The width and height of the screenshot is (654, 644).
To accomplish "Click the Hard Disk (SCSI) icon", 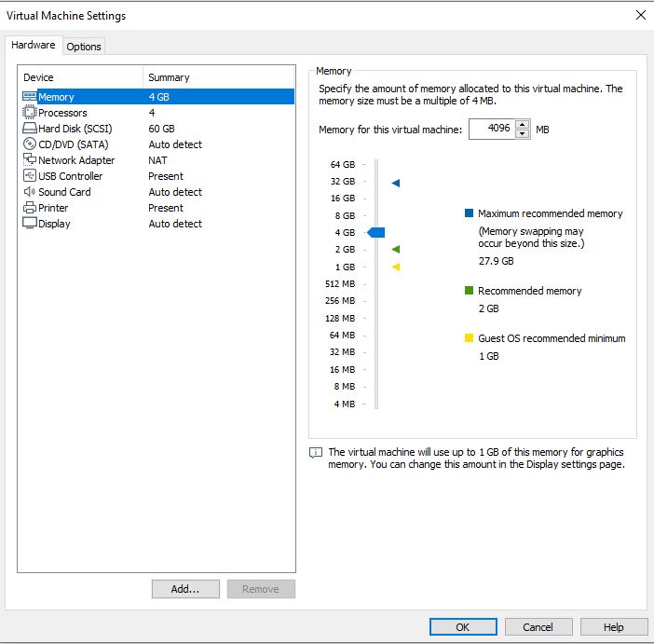I will click(29, 128).
